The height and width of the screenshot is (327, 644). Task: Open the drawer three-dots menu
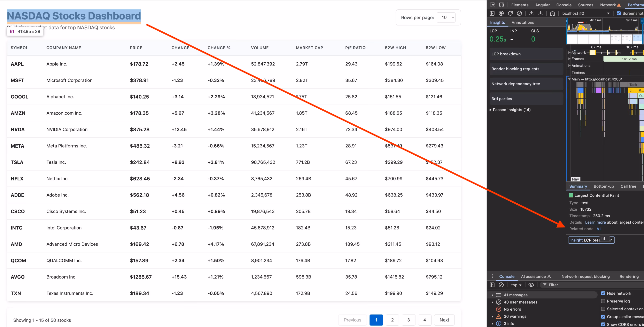(492, 276)
